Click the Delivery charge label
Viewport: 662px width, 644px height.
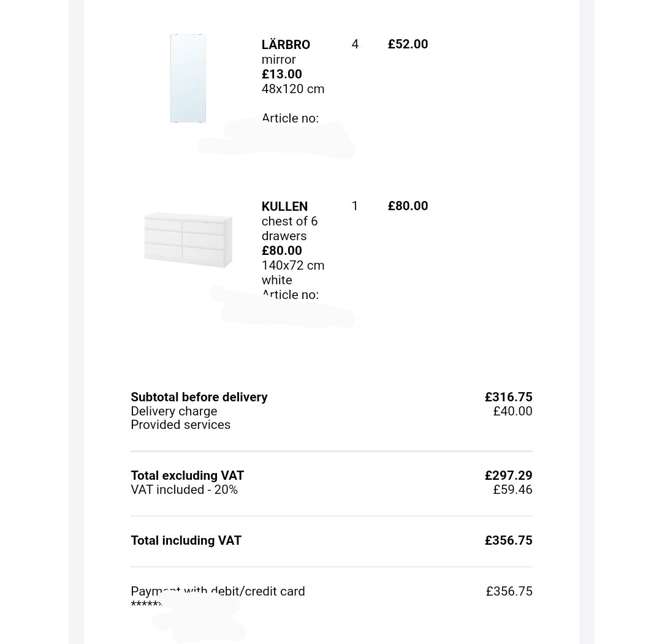pyautogui.click(x=174, y=411)
